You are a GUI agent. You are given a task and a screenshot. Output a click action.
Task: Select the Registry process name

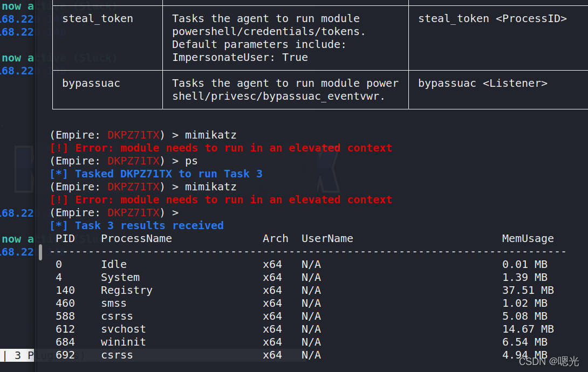(127, 291)
